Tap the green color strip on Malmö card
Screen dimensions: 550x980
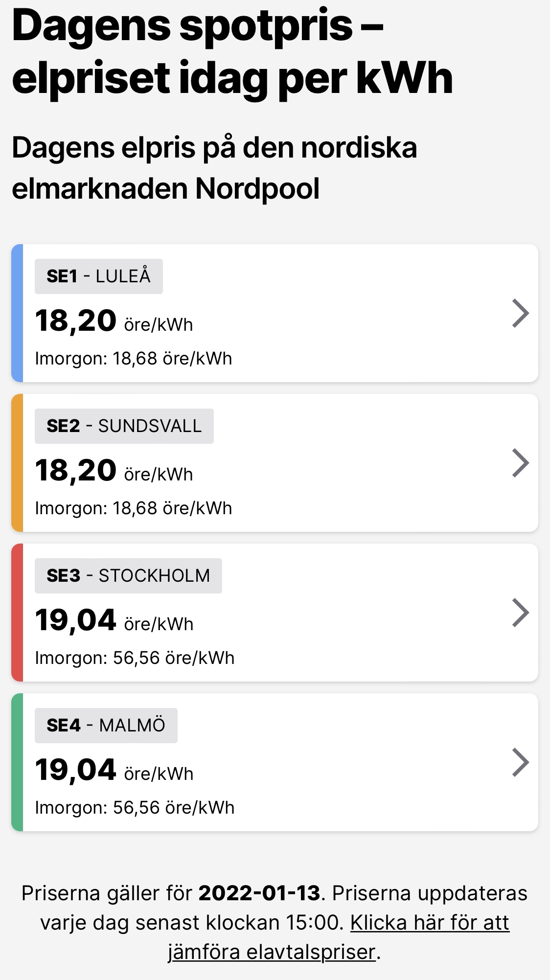click(17, 762)
